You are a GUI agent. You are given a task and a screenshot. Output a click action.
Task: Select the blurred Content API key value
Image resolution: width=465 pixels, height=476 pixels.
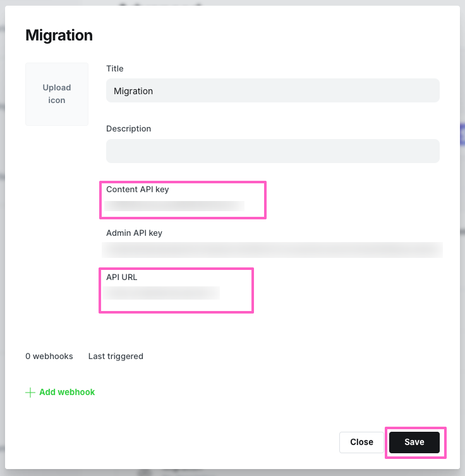[x=174, y=205]
